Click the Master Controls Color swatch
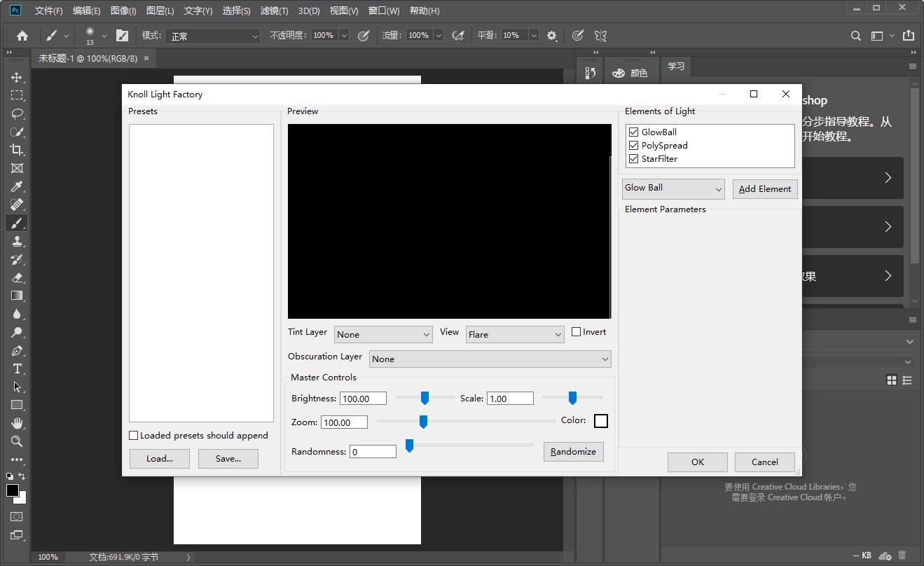Viewport: 924px width, 566px height. 601,421
